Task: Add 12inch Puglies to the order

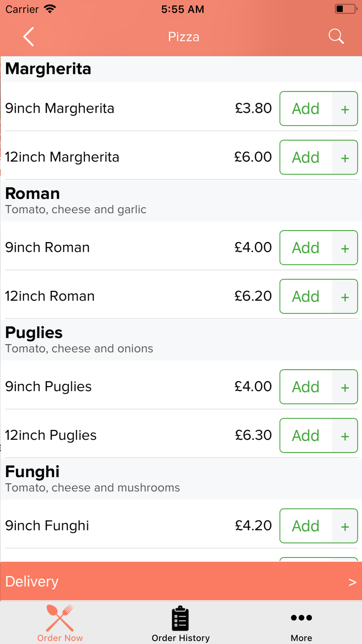Action: click(x=306, y=435)
